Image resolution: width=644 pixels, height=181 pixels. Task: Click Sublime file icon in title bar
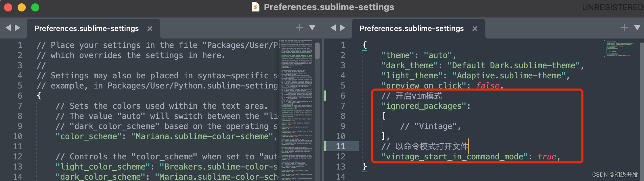256,7
